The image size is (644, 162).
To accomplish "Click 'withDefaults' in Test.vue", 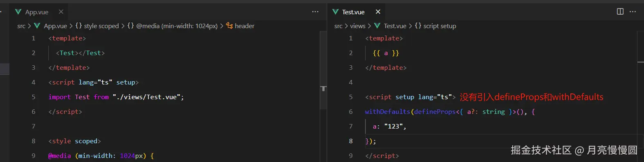I will pos(388,112).
